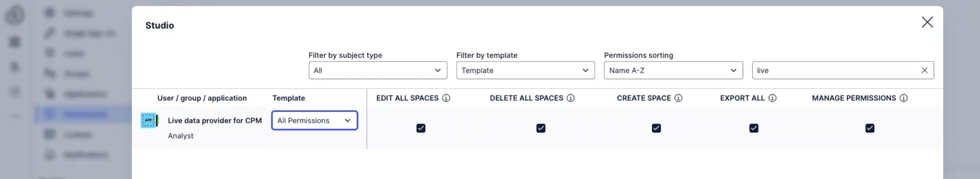
Task: Click the Live data provider APP icon
Action: [x=149, y=121]
